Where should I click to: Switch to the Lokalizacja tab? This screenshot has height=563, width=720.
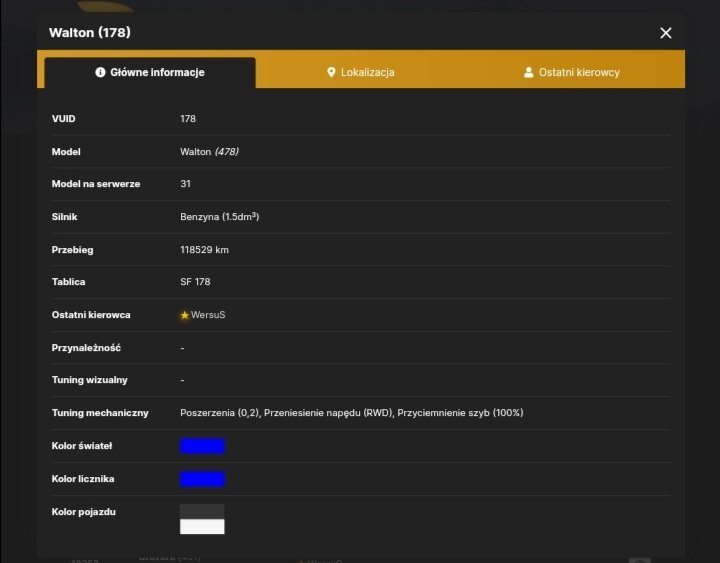[x=360, y=72]
